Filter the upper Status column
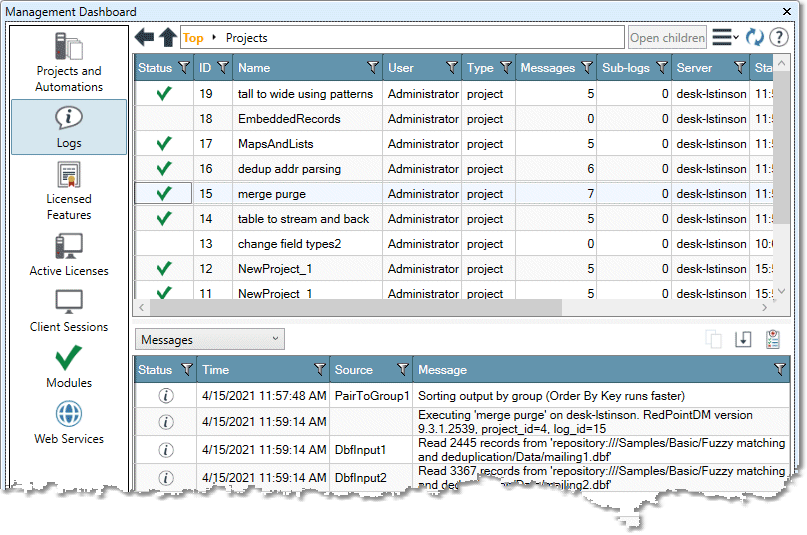 (183, 68)
